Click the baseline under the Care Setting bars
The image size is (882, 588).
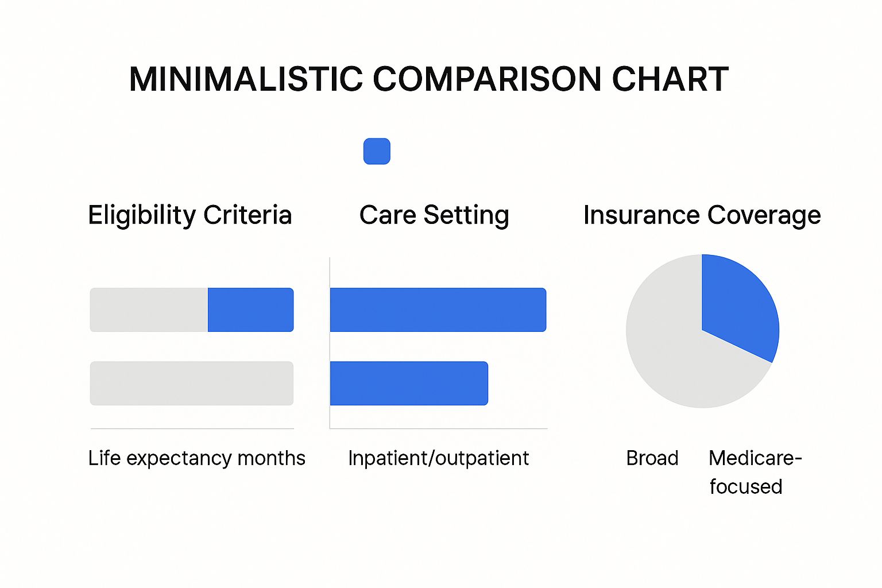point(439,428)
